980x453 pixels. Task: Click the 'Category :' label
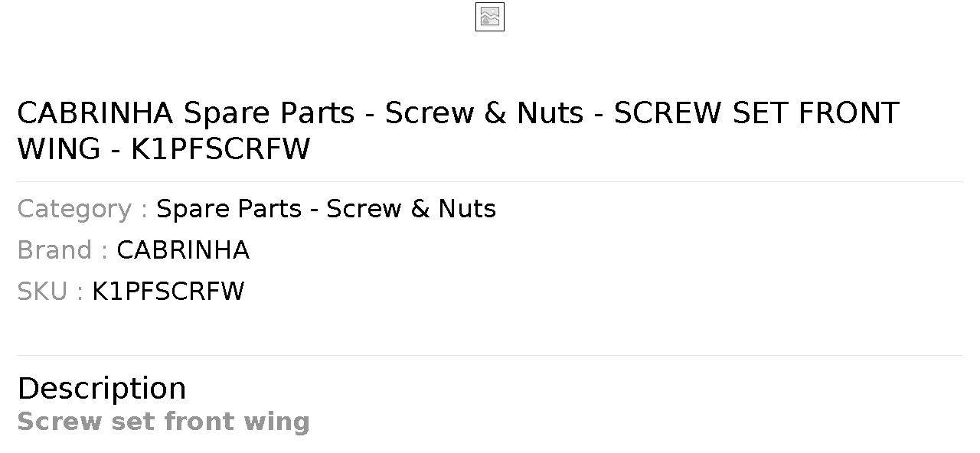coord(82,209)
